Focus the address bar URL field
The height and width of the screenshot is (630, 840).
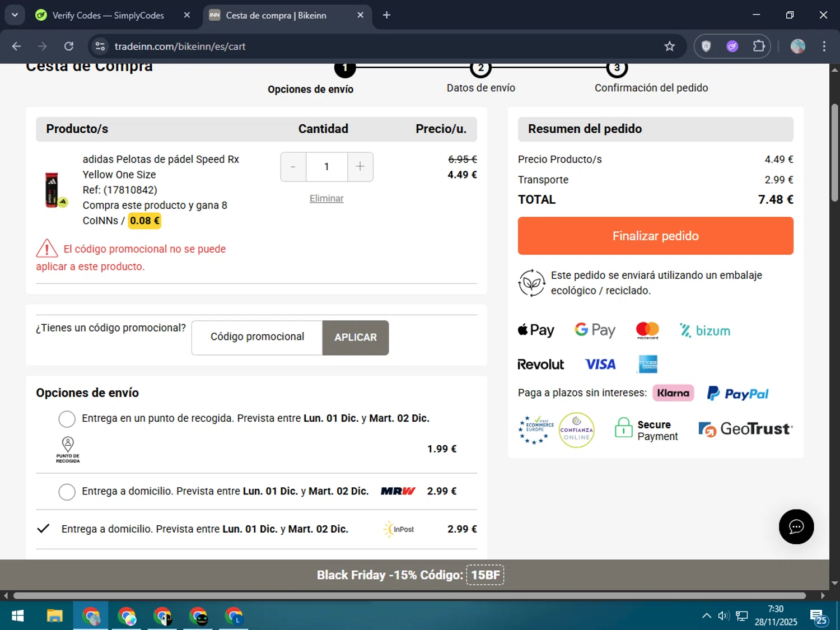point(381,46)
